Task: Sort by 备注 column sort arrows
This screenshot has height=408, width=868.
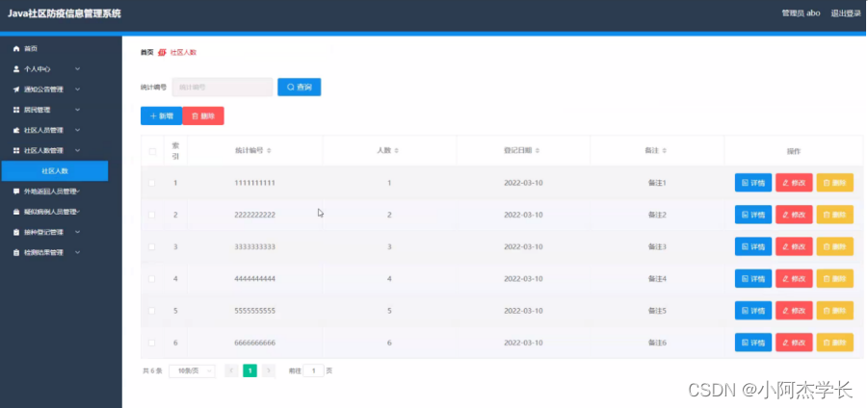Action: click(665, 151)
